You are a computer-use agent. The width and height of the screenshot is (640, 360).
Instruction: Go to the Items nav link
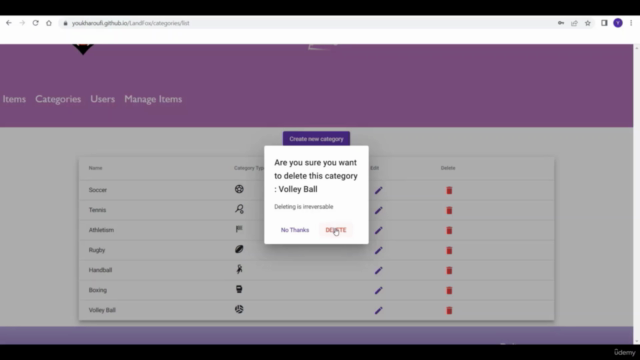14,99
